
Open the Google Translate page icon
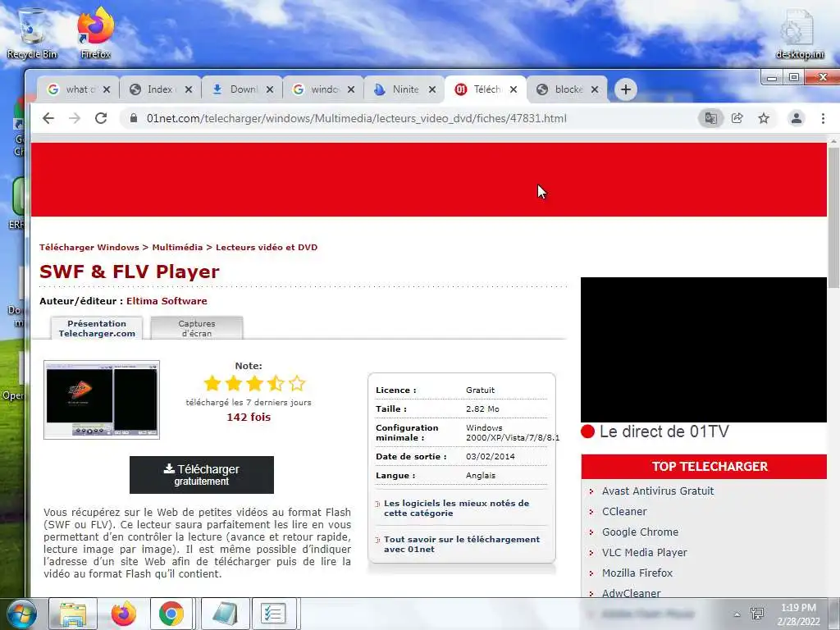click(x=711, y=118)
